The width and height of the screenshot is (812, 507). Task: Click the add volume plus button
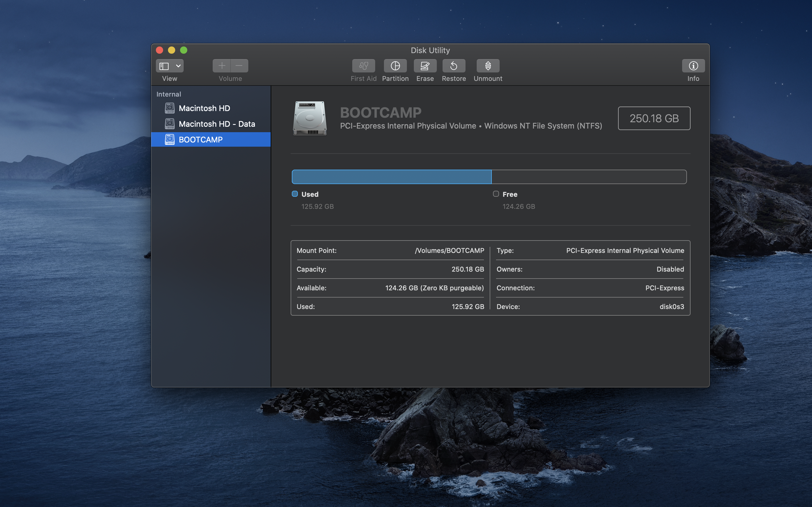(x=221, y=66)
